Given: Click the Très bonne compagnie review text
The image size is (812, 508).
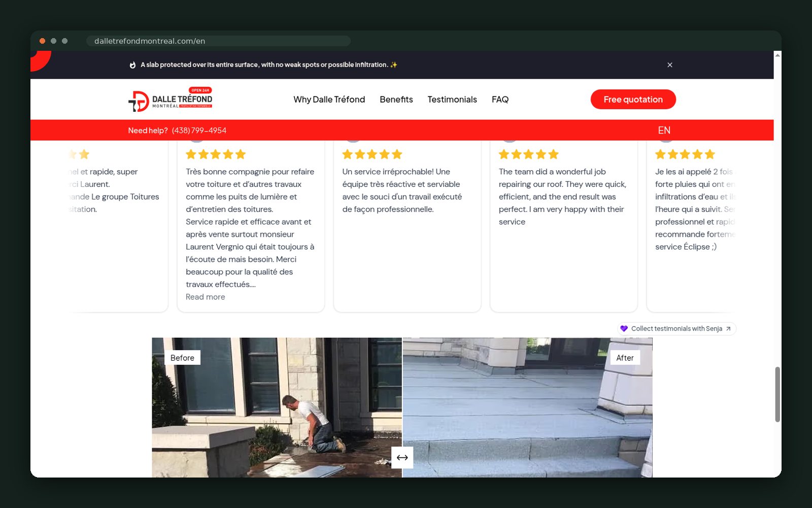Looking at the screenshot, I should [x=250, y=228].
